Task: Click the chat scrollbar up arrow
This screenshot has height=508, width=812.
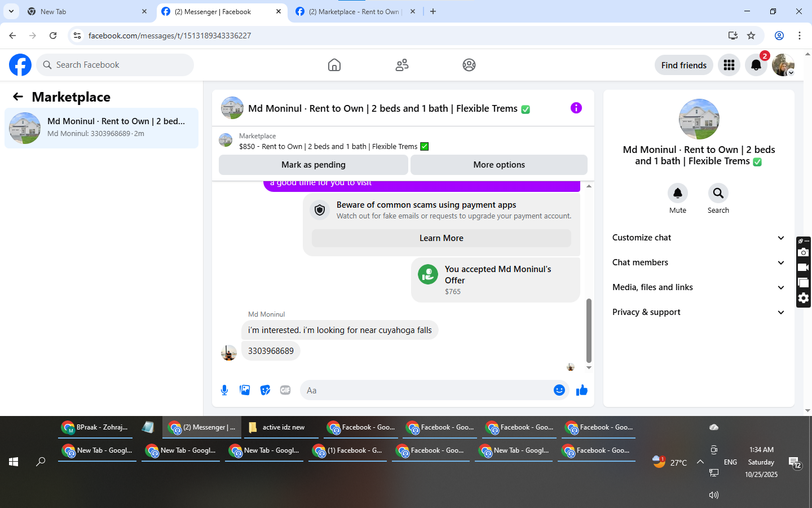Action: [x=589, y=186]
